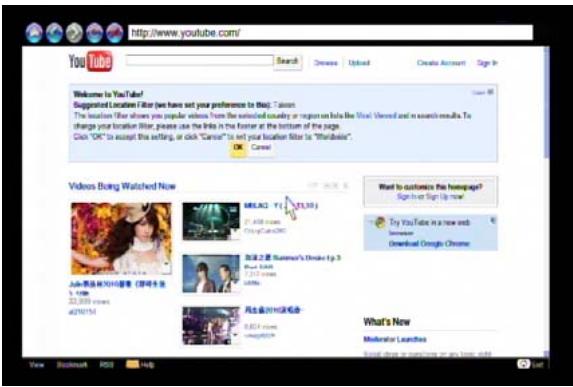Click the Google Chrome icon in the promo box
573x387 pixels.
click(380, 223)
